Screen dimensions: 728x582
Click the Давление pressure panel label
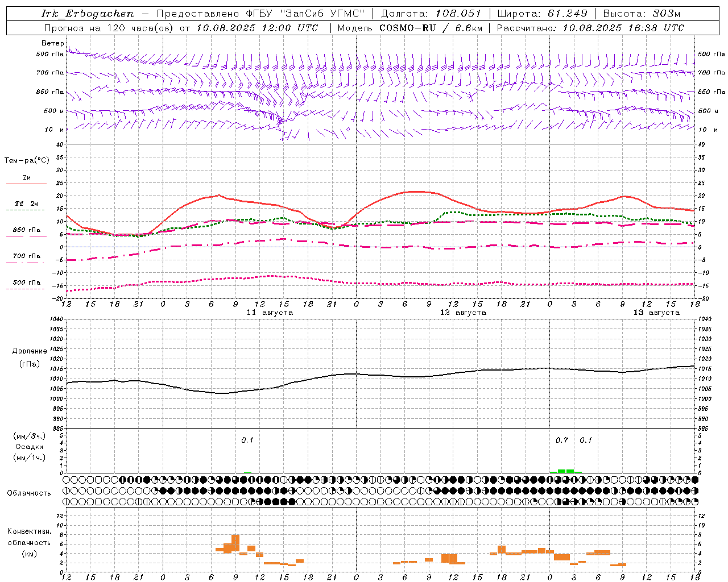[30, 351]
